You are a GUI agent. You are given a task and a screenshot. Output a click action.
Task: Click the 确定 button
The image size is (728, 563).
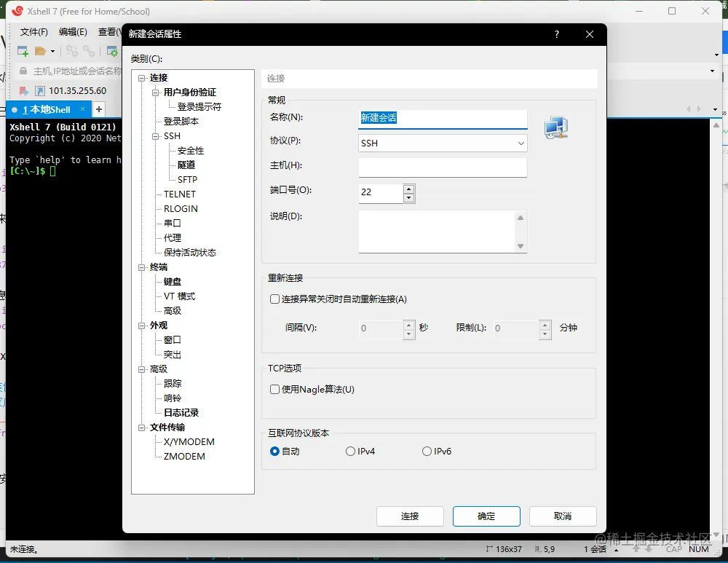point(486,516)
